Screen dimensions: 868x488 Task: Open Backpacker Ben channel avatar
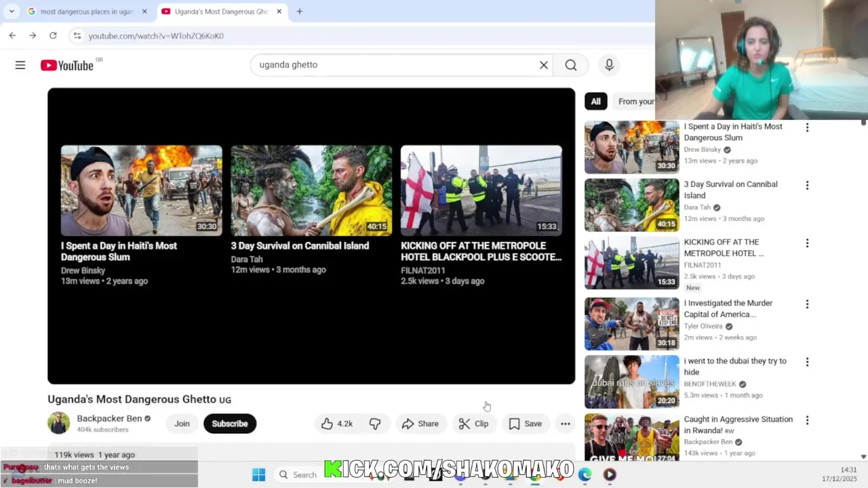58,423
